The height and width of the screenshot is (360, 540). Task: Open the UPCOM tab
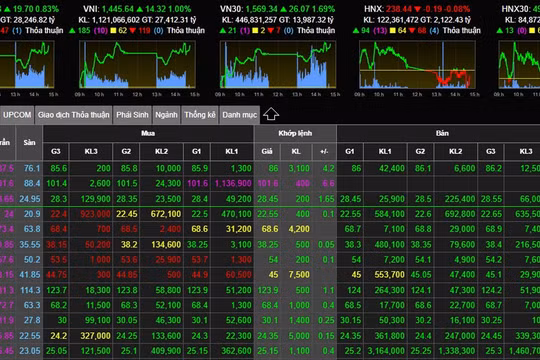coord(17,115)
